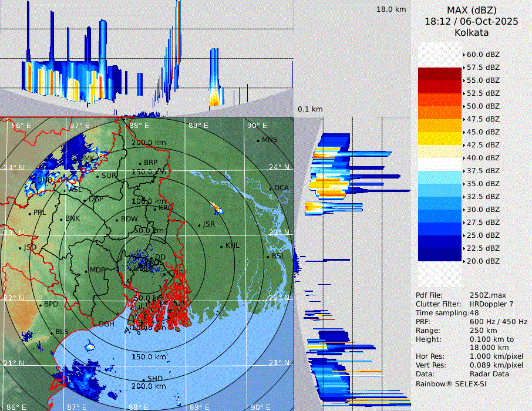
Task: Click the MAX (dBZ) title text
Action: click(472, 10)
